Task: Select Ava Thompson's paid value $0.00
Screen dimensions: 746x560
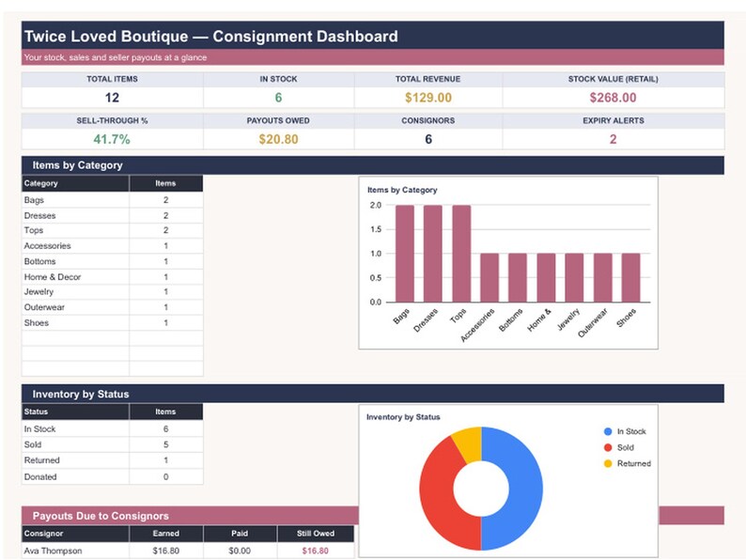Action: 240,551
